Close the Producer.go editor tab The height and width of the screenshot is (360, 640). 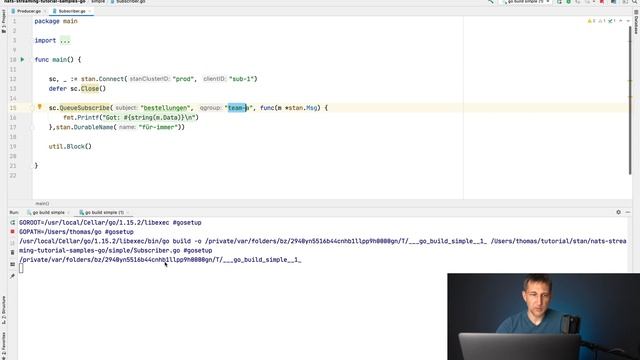(x=45, y=11)
